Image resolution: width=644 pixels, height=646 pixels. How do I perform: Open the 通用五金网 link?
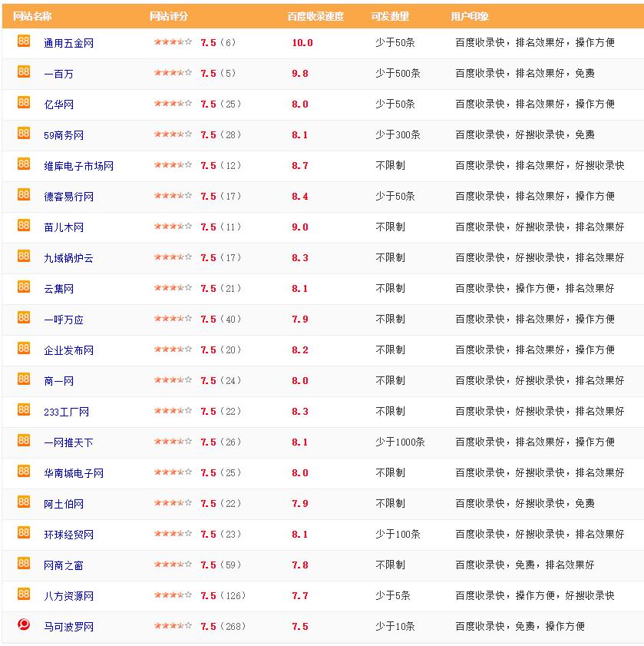[x=69, y=43]
